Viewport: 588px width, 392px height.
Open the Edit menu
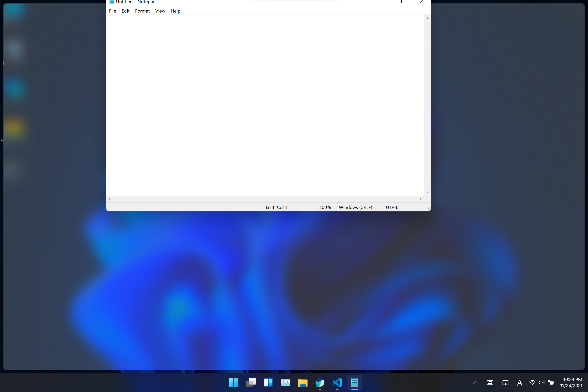point(125,11)
